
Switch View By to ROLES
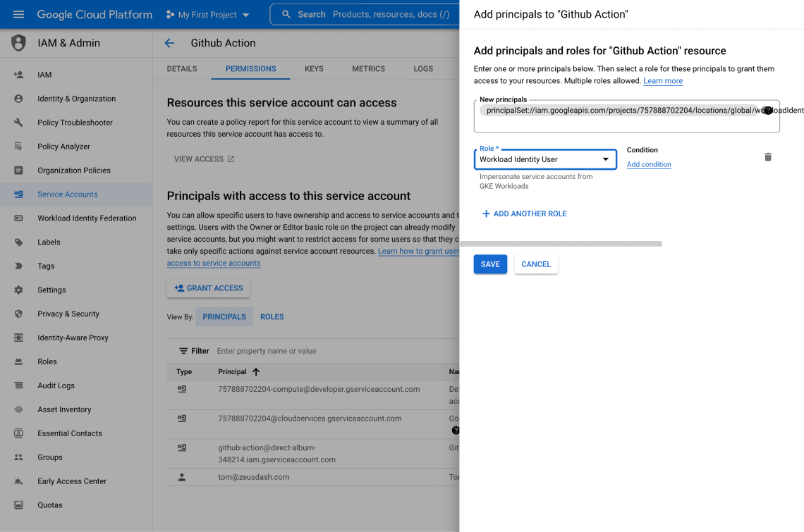click(272, 316)
